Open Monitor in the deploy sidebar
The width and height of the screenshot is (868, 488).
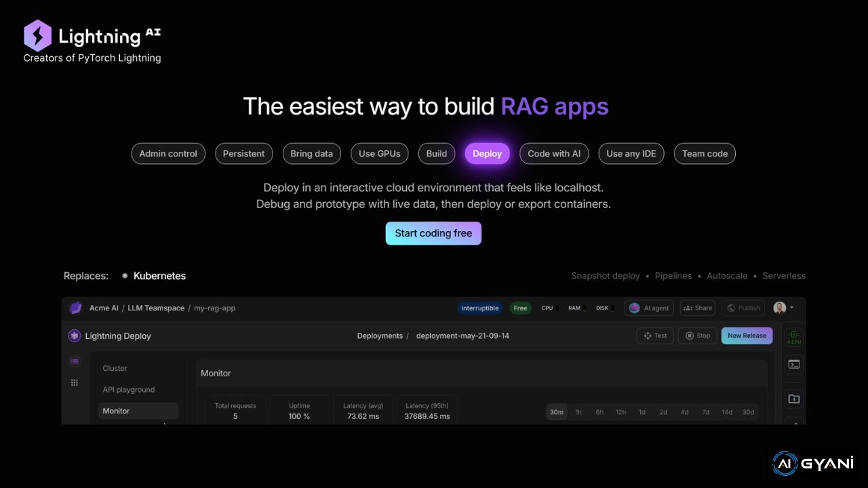(x=138, y=411)
